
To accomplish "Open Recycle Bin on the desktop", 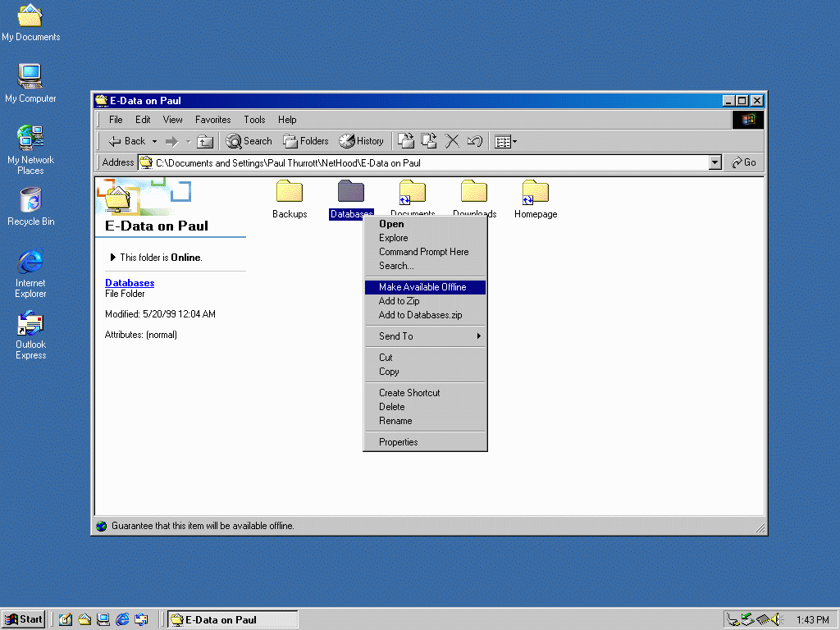I will point(30,200).
